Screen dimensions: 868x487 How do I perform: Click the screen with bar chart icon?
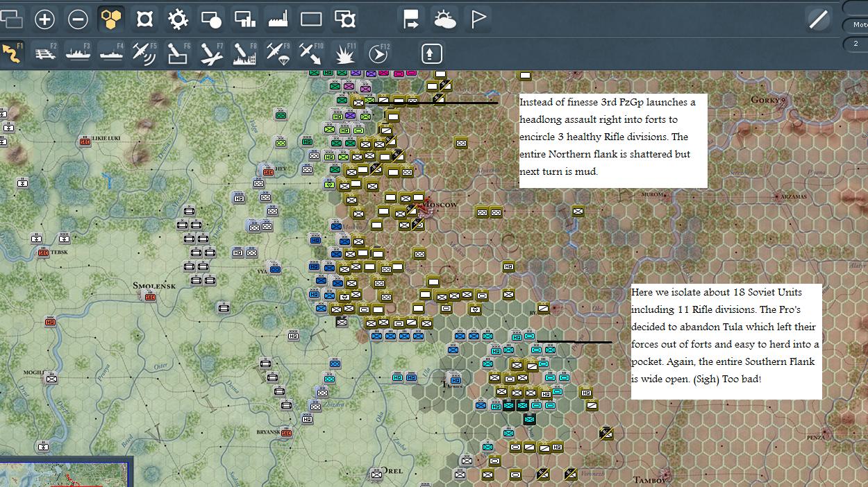(244, 19)
